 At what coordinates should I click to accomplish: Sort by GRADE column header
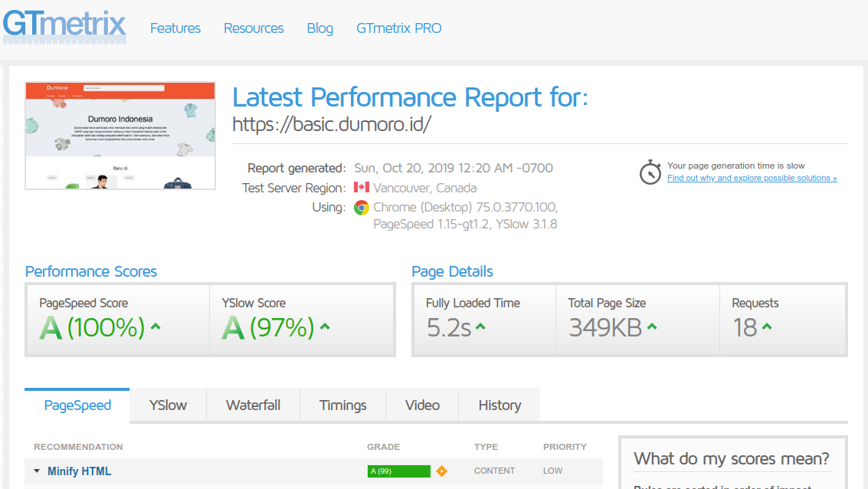click(383, 447)
